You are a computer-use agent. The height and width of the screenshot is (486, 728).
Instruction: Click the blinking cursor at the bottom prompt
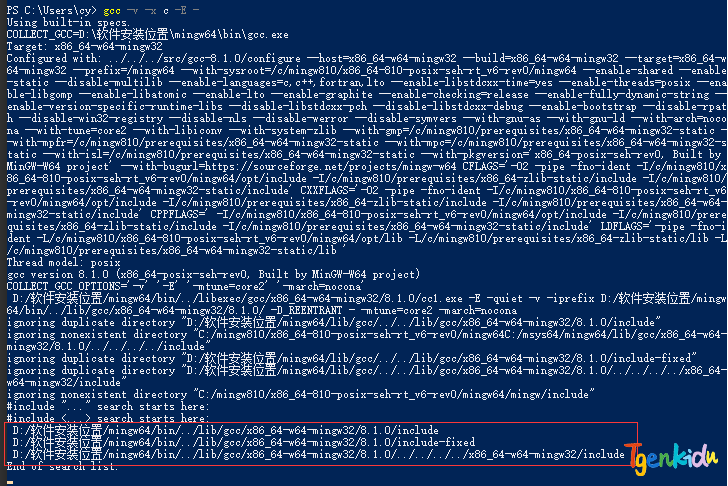point(10,481)
